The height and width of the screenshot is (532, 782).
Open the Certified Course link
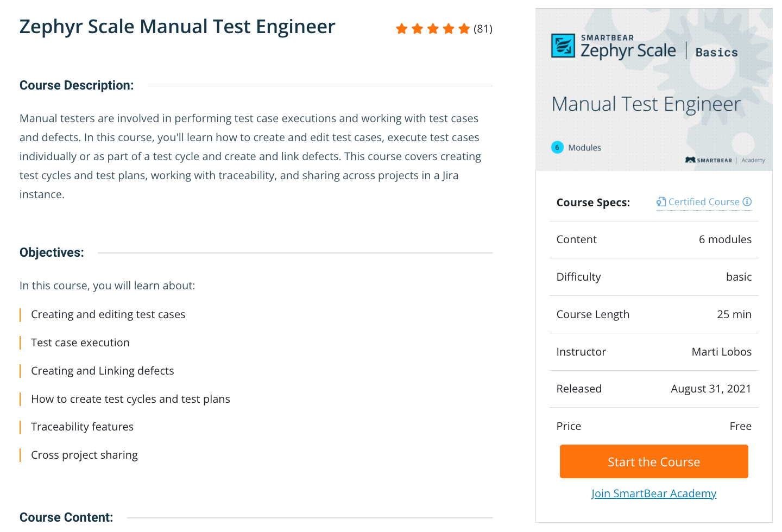coord(704,202)
